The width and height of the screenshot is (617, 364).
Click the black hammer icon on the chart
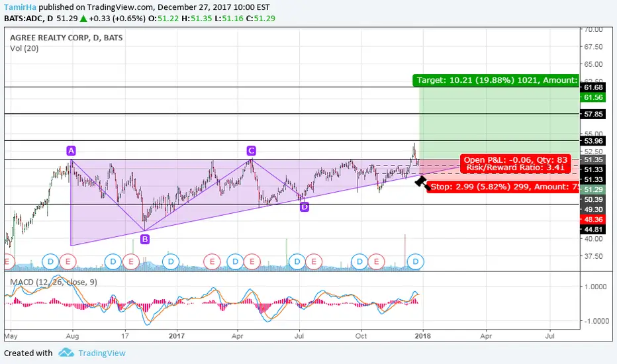(422, 183)
